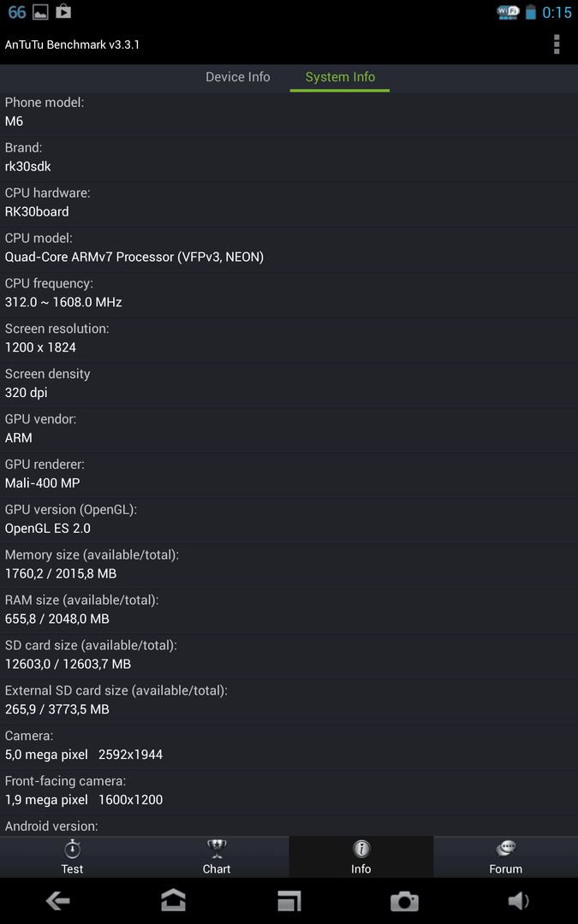The height and width of the screenshot is (924, 578).
Task: Take screenshot with camera nav icon
Action: [404, 901]
